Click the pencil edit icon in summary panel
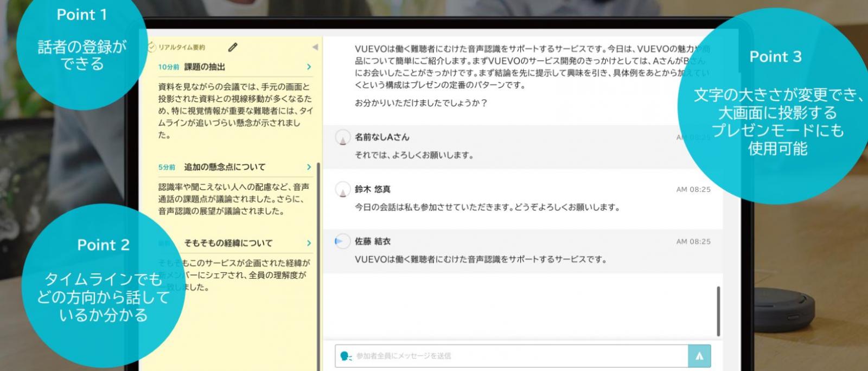Viewport: 868px width, 371px height. [233, 47]
